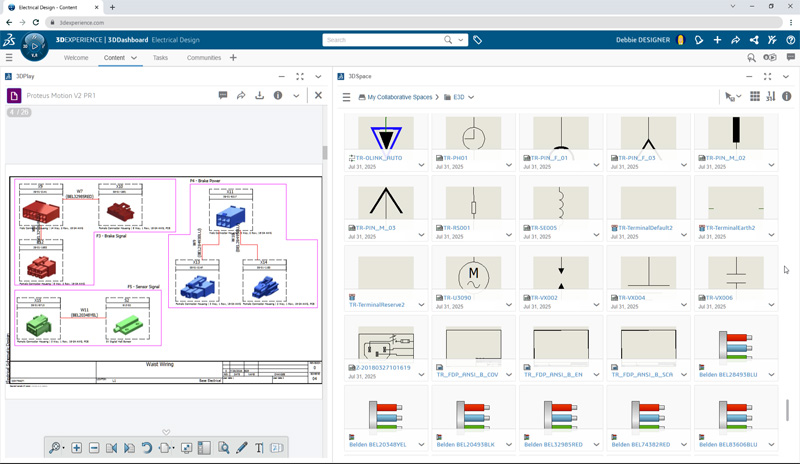Open dropdown for TR-PH001 item
The image size is (800, 464).
click(509, 165)
